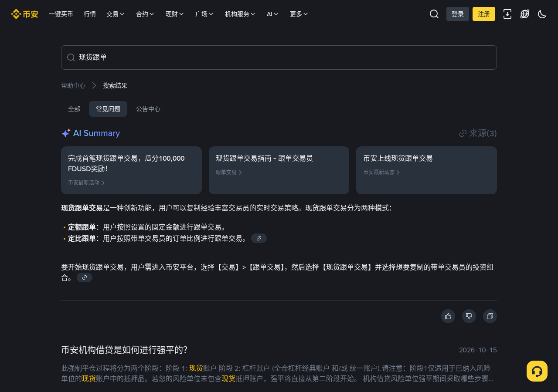Copy the AI summary text
The image size is (558, 392).
pyautogui.click(x=490, y=316)
